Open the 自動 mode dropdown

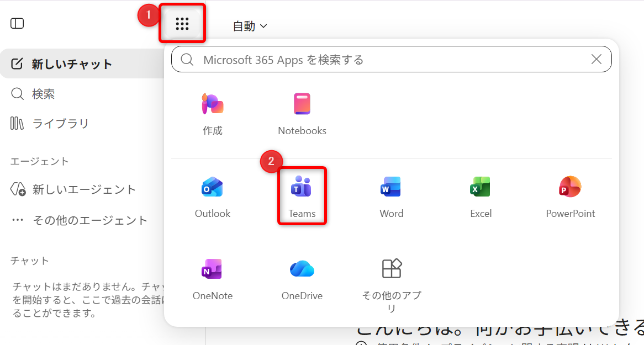[250, 26]
